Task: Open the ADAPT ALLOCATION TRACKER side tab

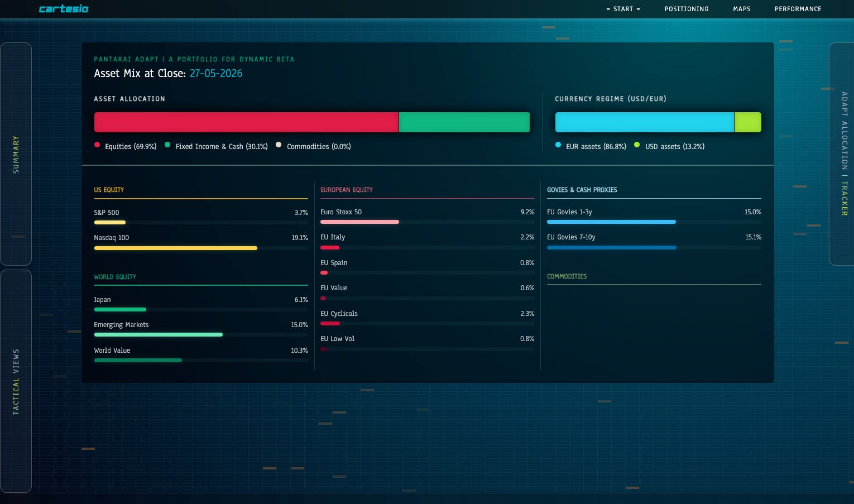Action: (842, 153)
